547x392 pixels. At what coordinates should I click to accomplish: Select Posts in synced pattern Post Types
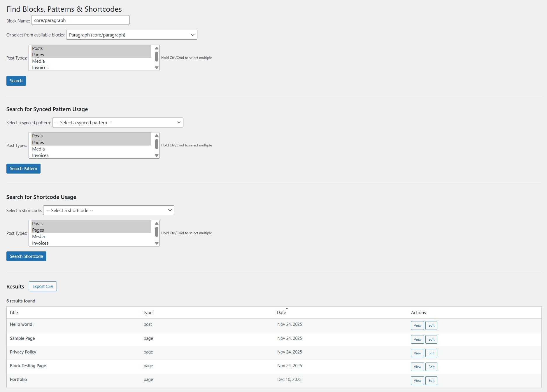(x=91, y=136)
